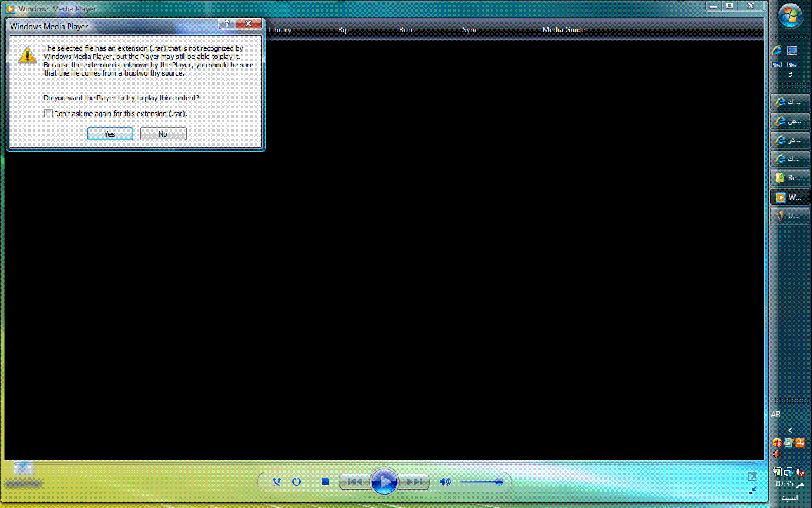The width and height of the screenshot is (812, 508).
Task: Open the Media Guide tab
Action: 563,30
